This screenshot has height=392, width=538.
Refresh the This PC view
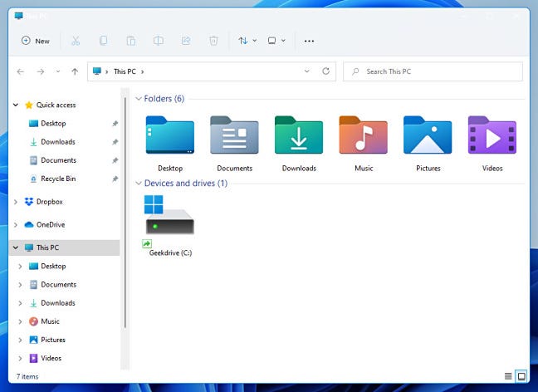click(x=325, y=71)
